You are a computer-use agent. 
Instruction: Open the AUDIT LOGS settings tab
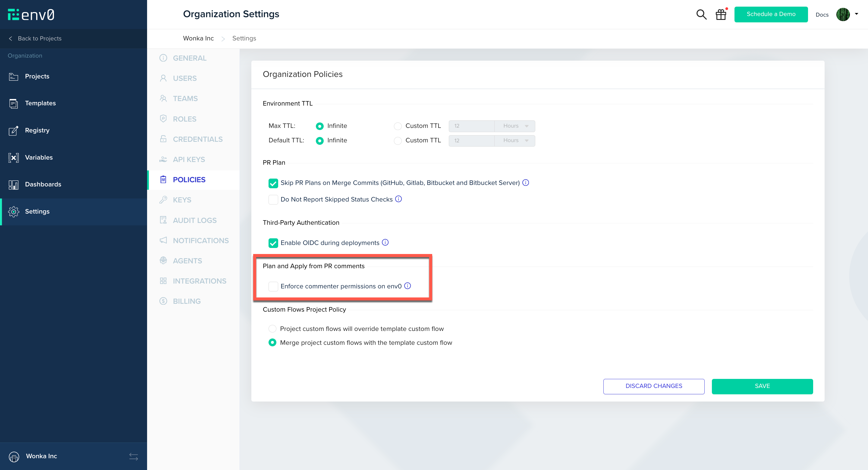pos(194,221)
